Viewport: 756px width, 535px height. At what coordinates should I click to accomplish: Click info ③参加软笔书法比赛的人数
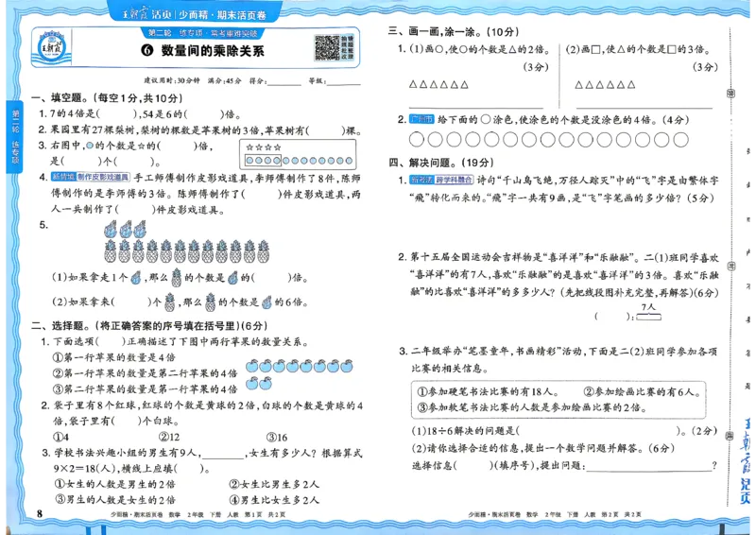pyautogui.click(x=532, y=407)
